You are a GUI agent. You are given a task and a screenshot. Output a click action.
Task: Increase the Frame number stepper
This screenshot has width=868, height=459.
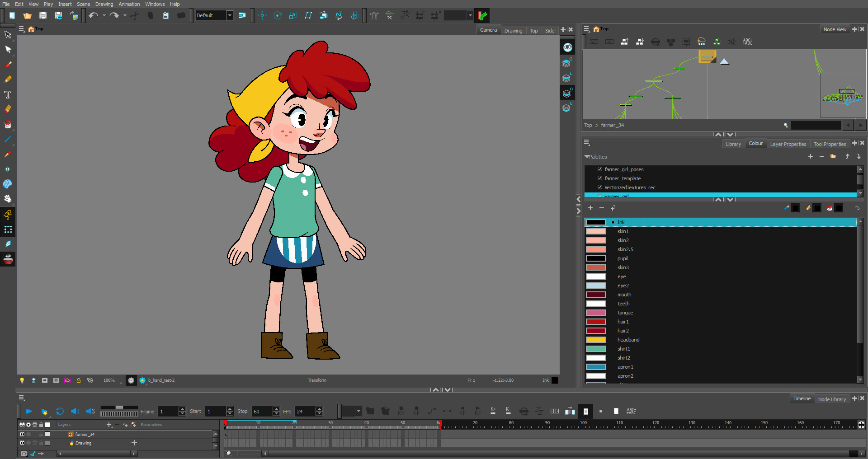point(182,409)
